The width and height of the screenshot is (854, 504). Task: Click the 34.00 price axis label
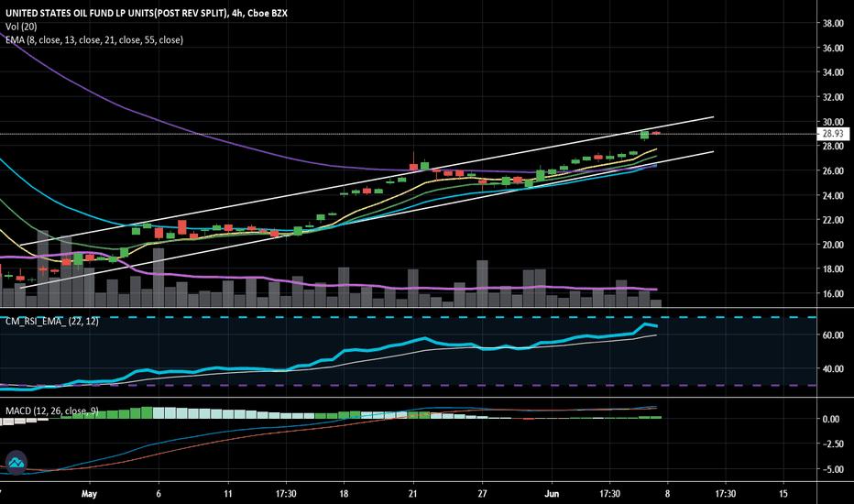[x=833, y=72]
